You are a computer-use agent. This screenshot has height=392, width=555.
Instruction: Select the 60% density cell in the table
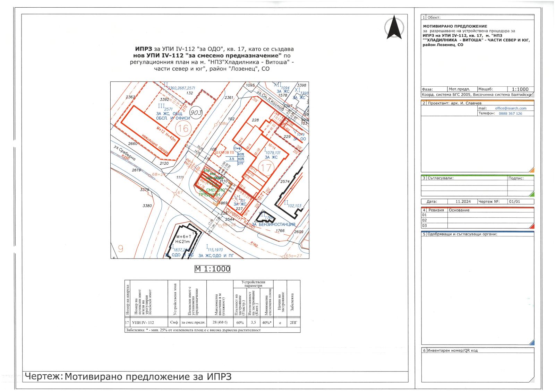(240, 322)
